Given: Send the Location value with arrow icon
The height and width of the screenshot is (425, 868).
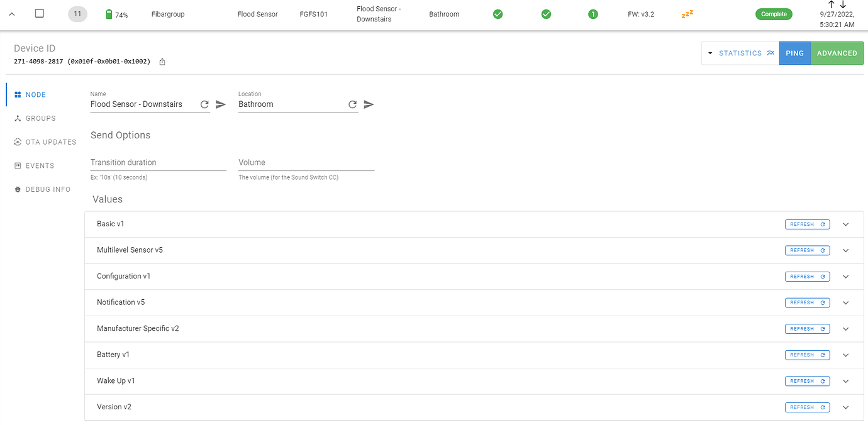Looking at the screenshot, I should [x=369, y=104].
